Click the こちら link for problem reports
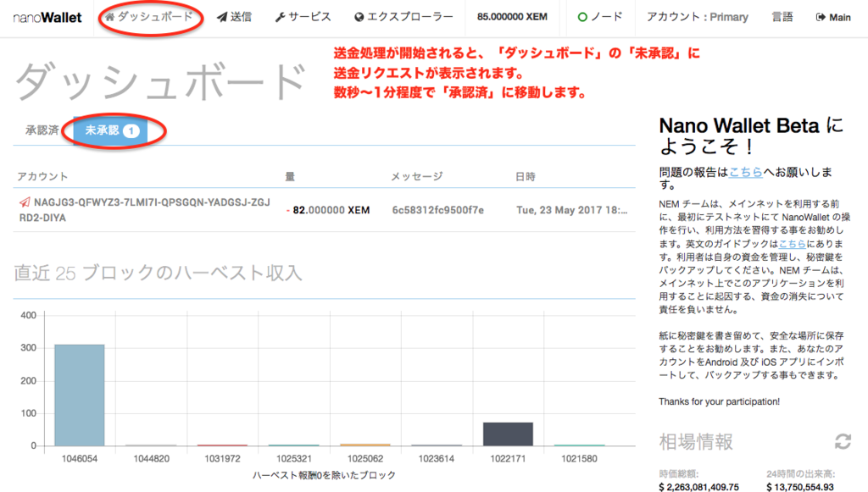 coord(746,172)
